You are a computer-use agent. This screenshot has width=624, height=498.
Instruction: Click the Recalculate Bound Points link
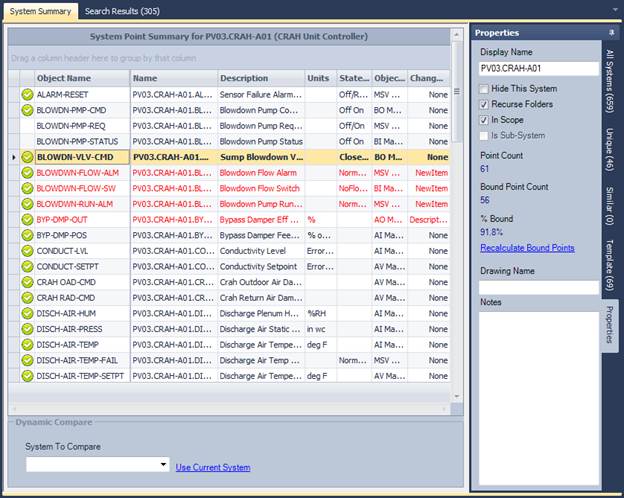527,247
